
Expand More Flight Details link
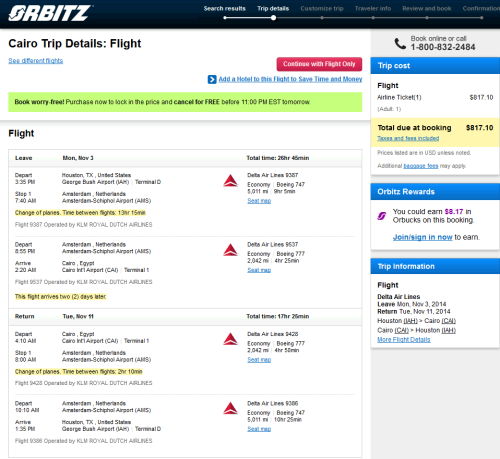(404, 339)
